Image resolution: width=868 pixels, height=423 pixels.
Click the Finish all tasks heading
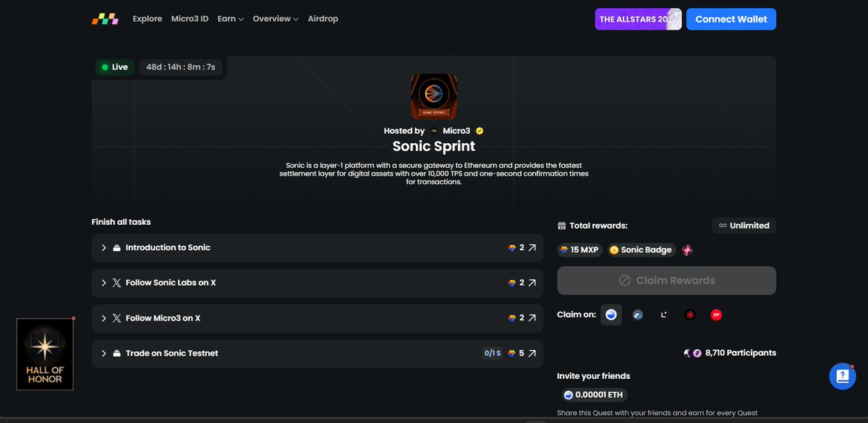tap(122, 222)
